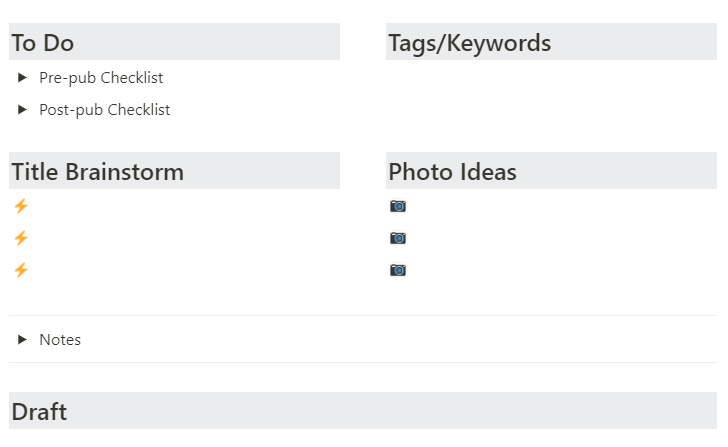The width and height of the screenshot is (728, 447).
Task: Click the first camera icon
Action: click(x=398, y=206)
